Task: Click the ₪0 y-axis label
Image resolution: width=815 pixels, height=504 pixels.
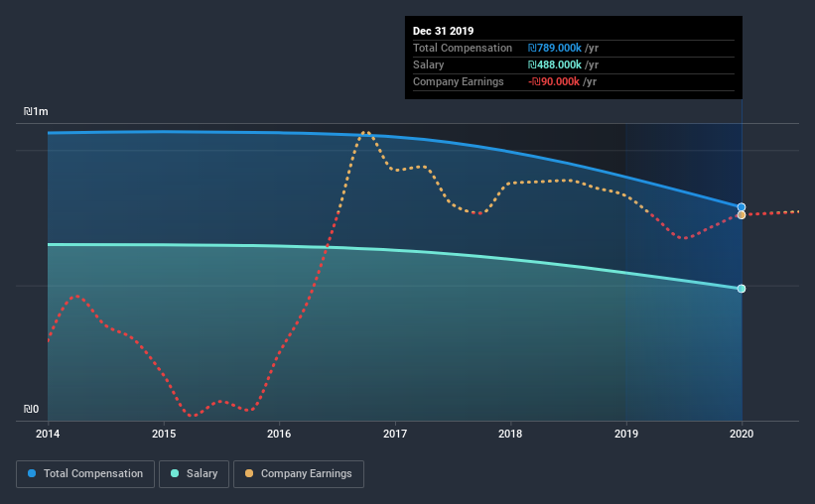Action: click(31, 409)
